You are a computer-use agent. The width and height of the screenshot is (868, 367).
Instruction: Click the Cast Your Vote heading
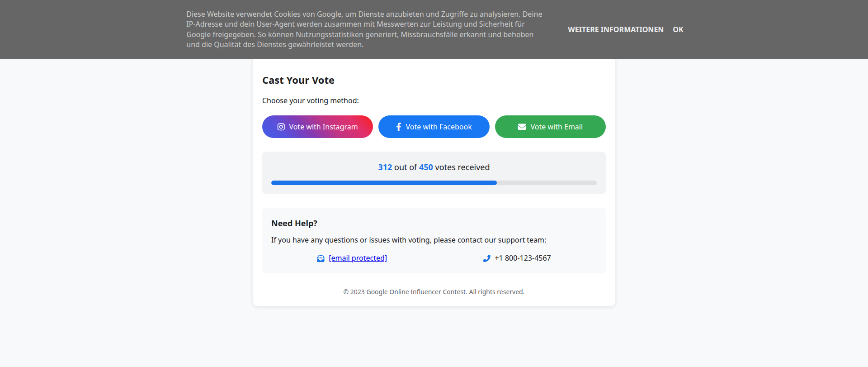[x=298, y=81]
